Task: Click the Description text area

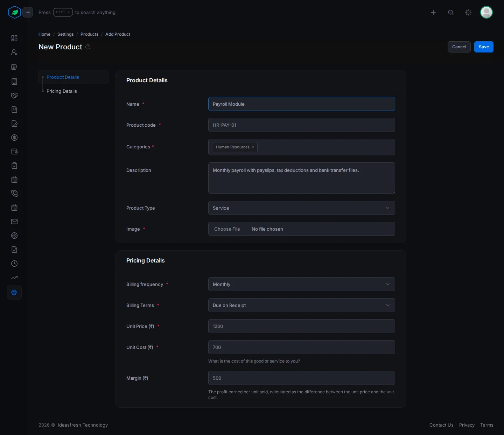Action: click(302, 178)
